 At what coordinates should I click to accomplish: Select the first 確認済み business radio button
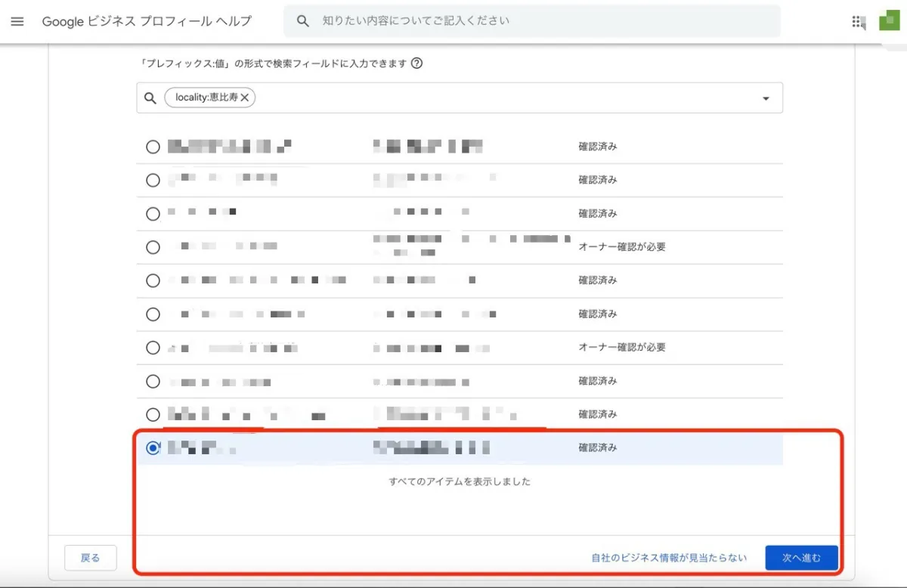(x=153, y=146)
